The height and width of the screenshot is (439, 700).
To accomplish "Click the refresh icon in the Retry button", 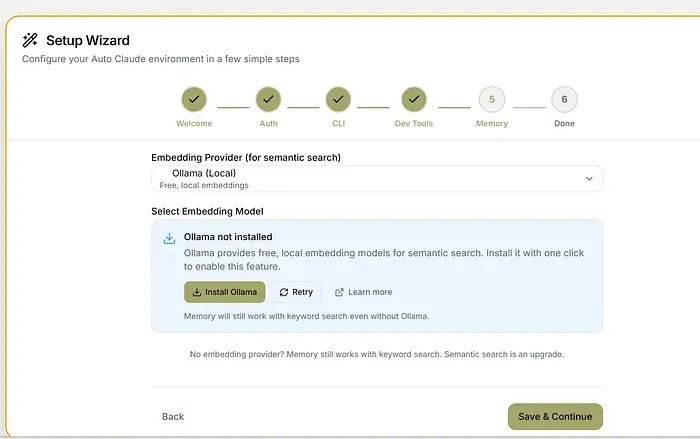I will pos(284,292).
